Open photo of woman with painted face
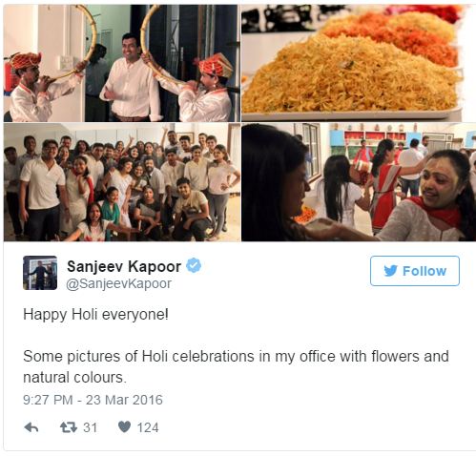The width and height of the screenshot is (476, 456). click(x=359, y=182)
